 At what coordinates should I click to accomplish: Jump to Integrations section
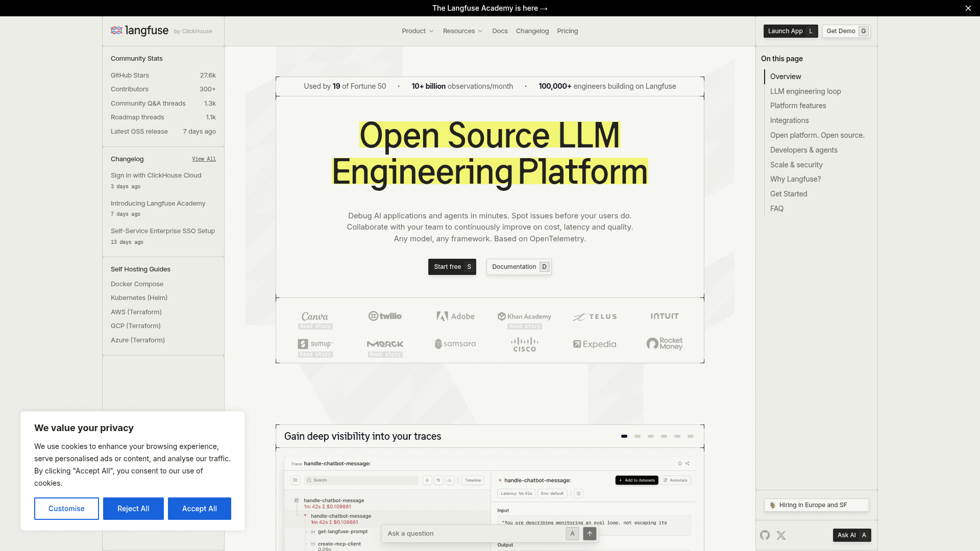pyautogui.click(x=789, y=120)
